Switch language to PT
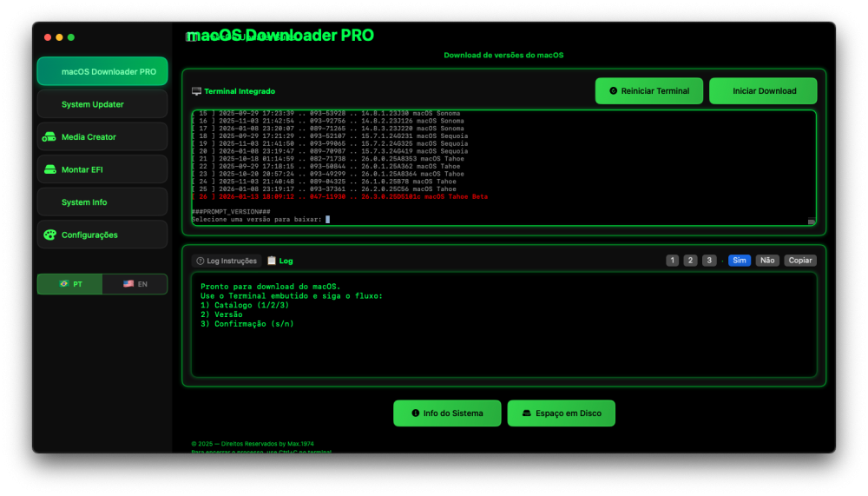Screen dimensions: 868x496 point(69,284)
